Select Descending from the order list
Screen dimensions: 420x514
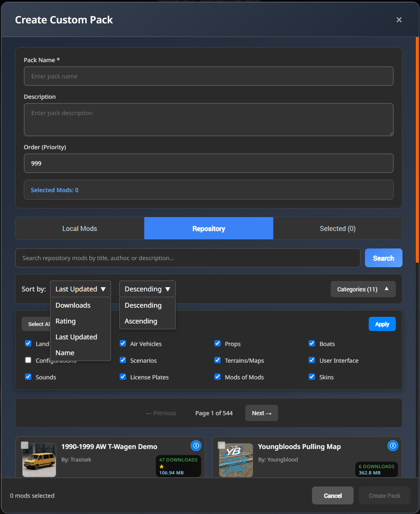(147, 305)
